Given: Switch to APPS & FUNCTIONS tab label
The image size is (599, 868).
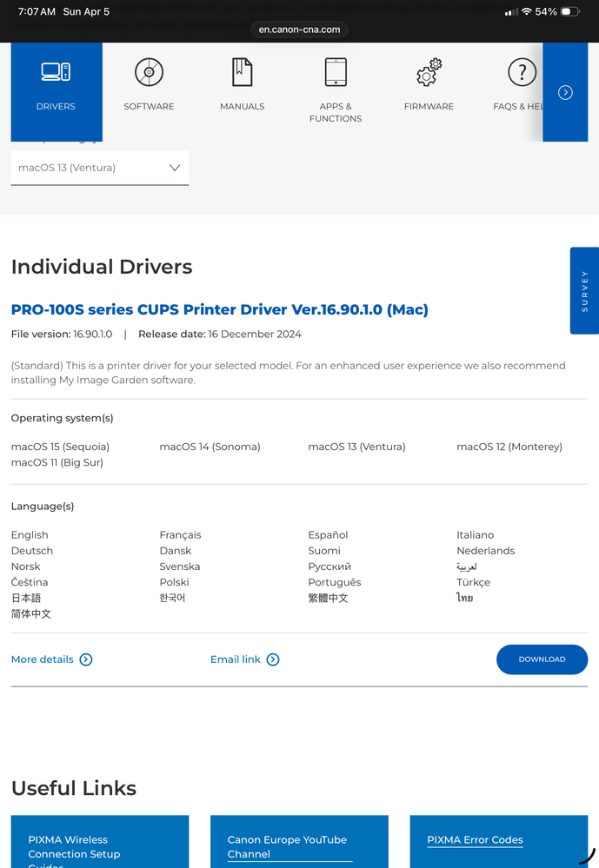Looking at the screenshot, I should click(336, 112).
